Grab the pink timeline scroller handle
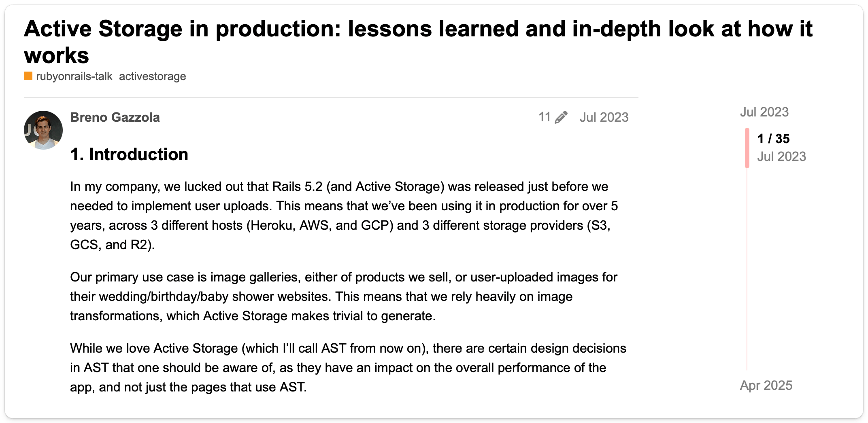The height and width of the screenshot is (423, 868). coord(747,148)
